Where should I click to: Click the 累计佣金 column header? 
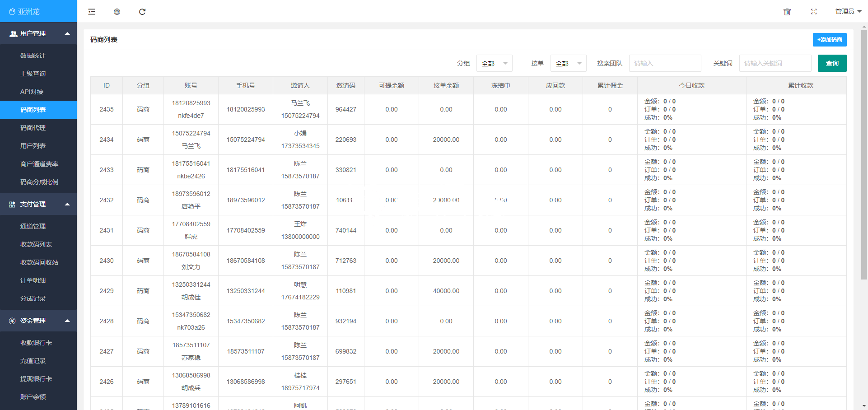(610, 85)
